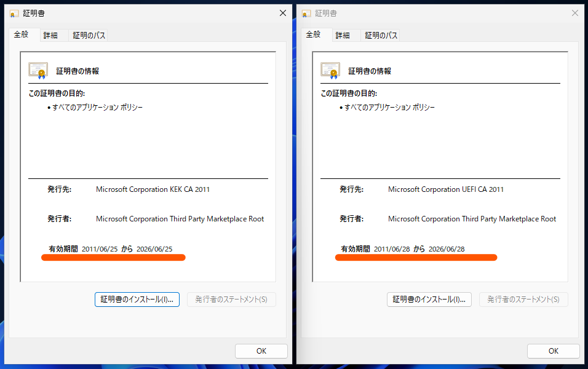Click 発行者のステートメント button in the right window
588x369 pixels.
[523, 300]
